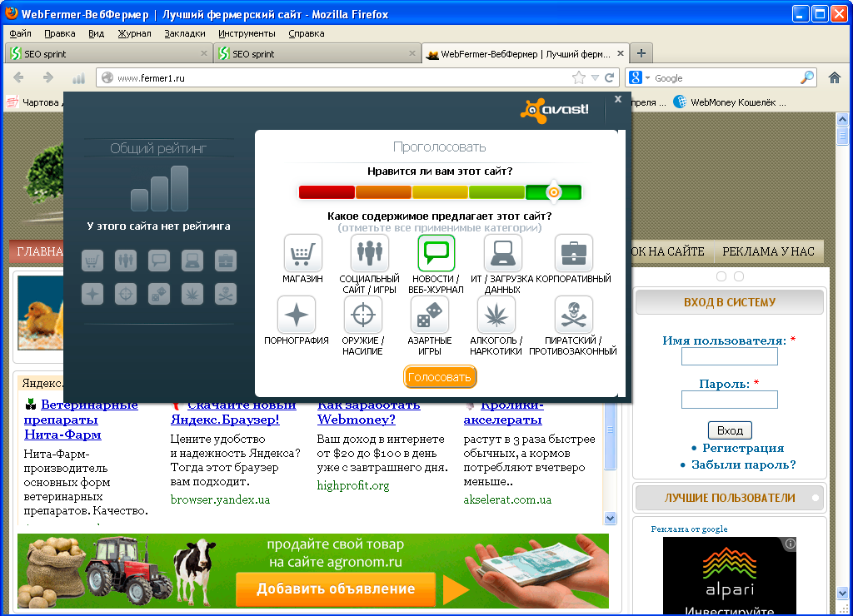
Task: Mark the site as Порнография category
Action: [297, 315]
